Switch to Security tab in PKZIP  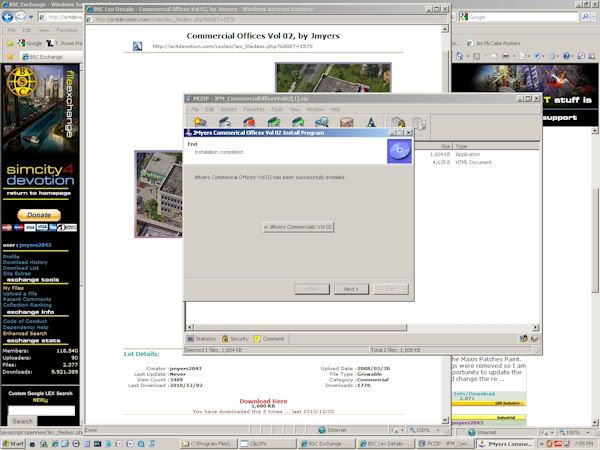click(x=235, y=339)
